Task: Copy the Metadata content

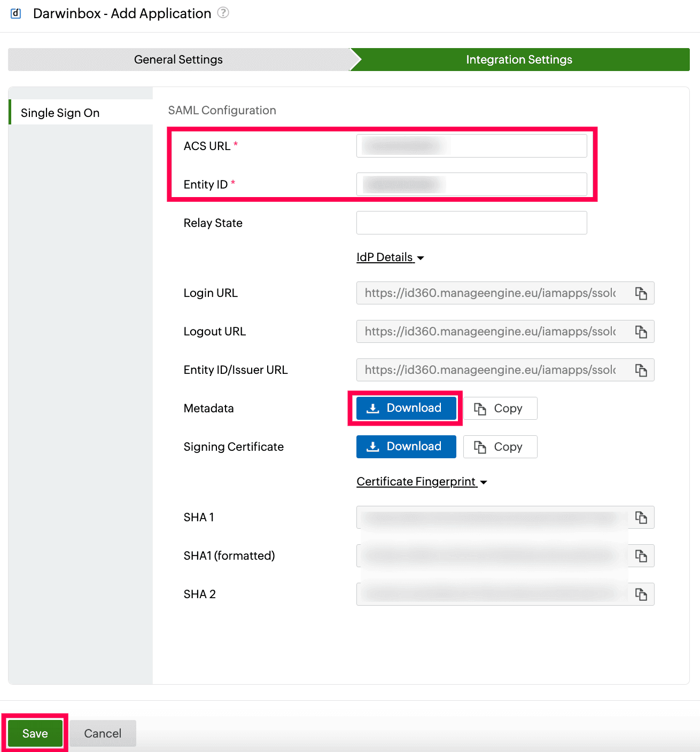Action: tap(500, 409)
